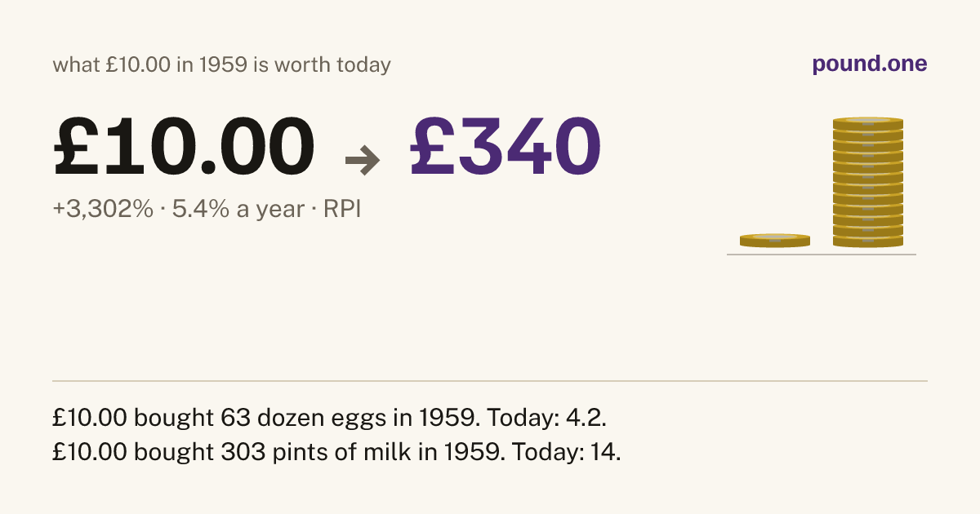Viewport: 980px width, 514px height.
Task: Select the 63 dozen eggs comparison line
Action: click(330, 418)
